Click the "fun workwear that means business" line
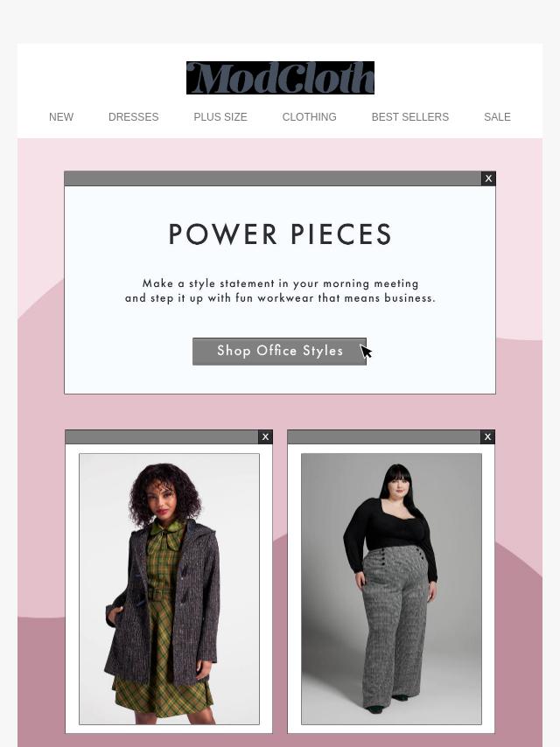 280,298
